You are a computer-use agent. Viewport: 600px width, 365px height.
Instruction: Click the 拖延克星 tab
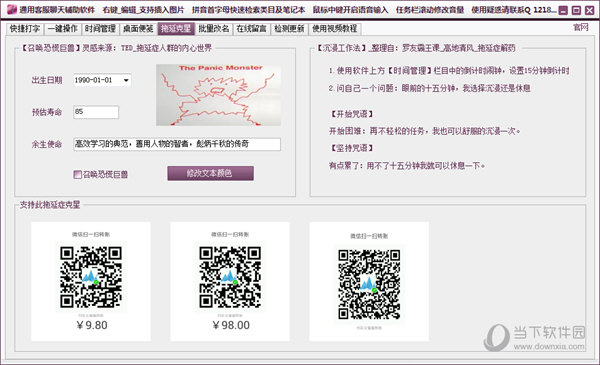click(176, 29)
